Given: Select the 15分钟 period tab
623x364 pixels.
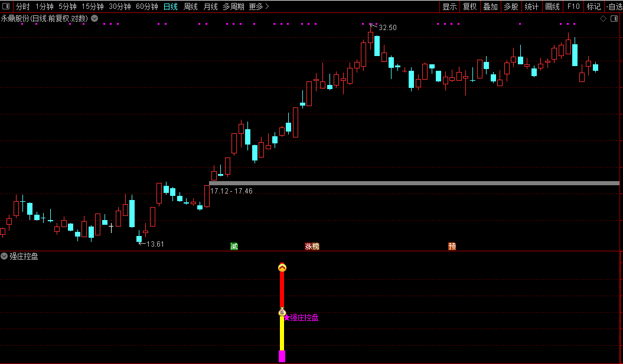Looking at the screenshot, I should click(92, 6).
